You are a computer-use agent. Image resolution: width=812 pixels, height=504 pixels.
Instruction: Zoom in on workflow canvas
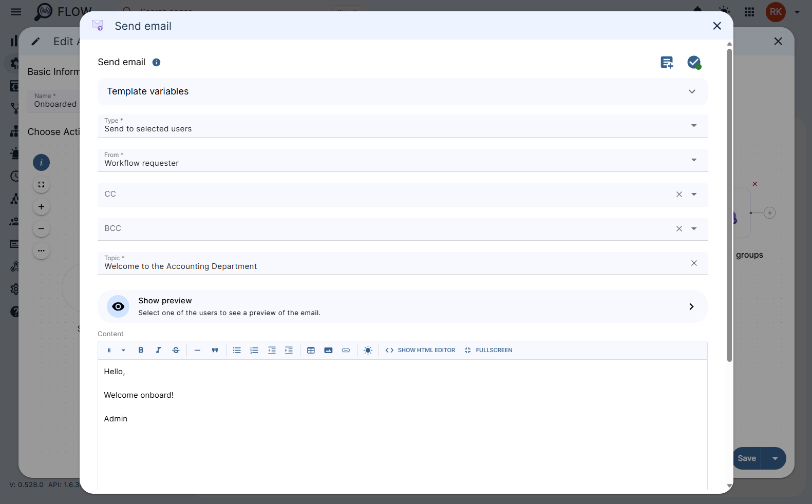pos(41,207)
